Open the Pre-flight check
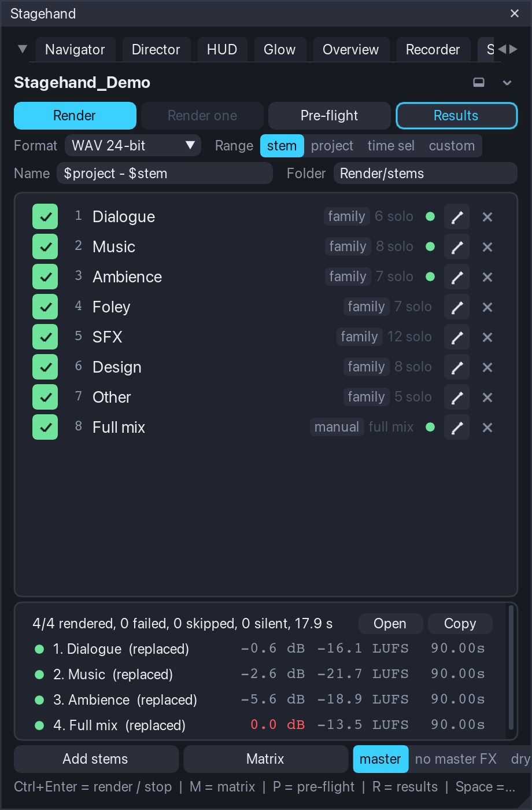 [330, 116]
